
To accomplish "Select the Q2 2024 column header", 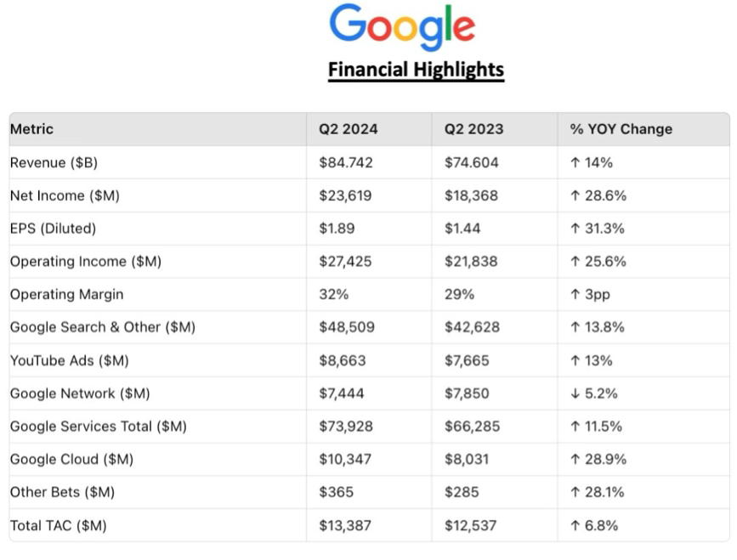I will pyautogui.click(x=348, y=129).
